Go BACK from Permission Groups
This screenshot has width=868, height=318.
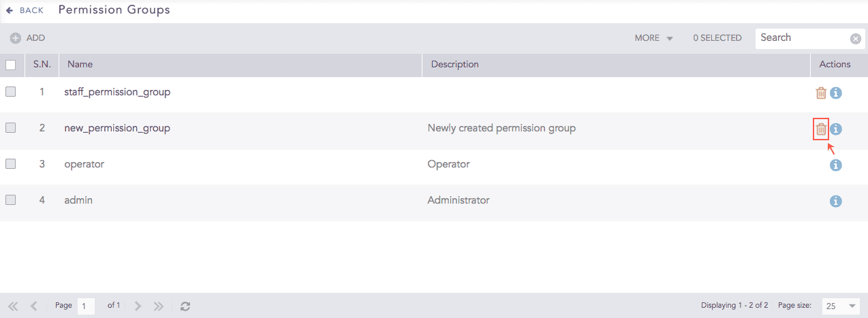pos(25,11)
